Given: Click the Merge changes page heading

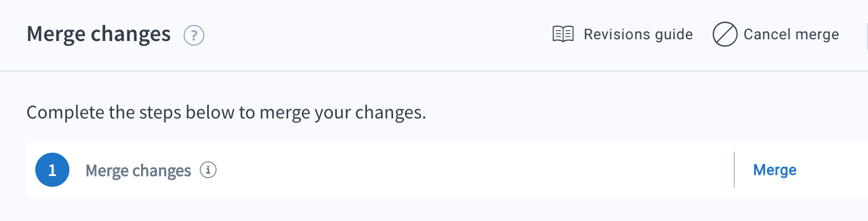Looking at the screenshot, I should 98,35.
